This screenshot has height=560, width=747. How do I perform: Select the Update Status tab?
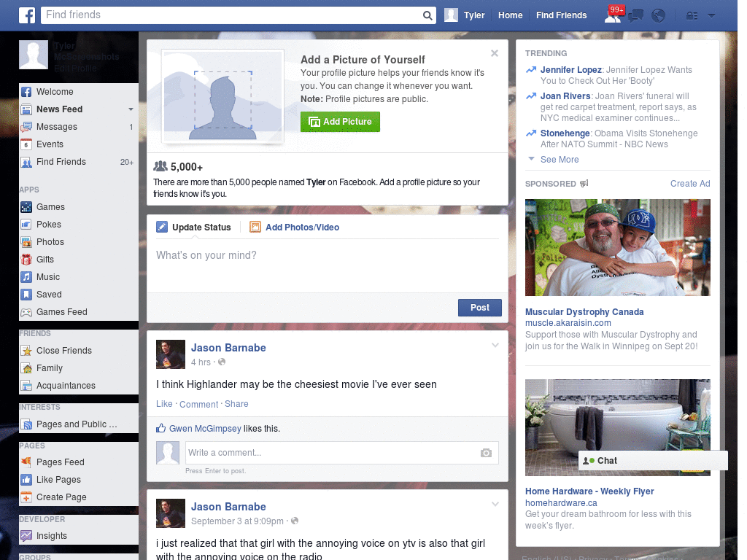click(x=193, y=227)
